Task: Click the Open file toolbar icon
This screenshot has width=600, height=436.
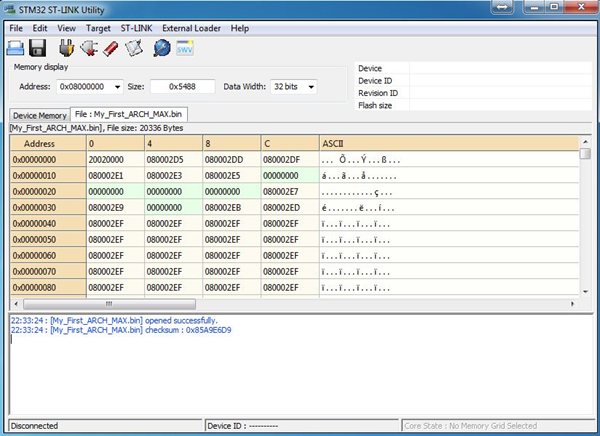Action: pyautogui.click(x=15, y=48)
